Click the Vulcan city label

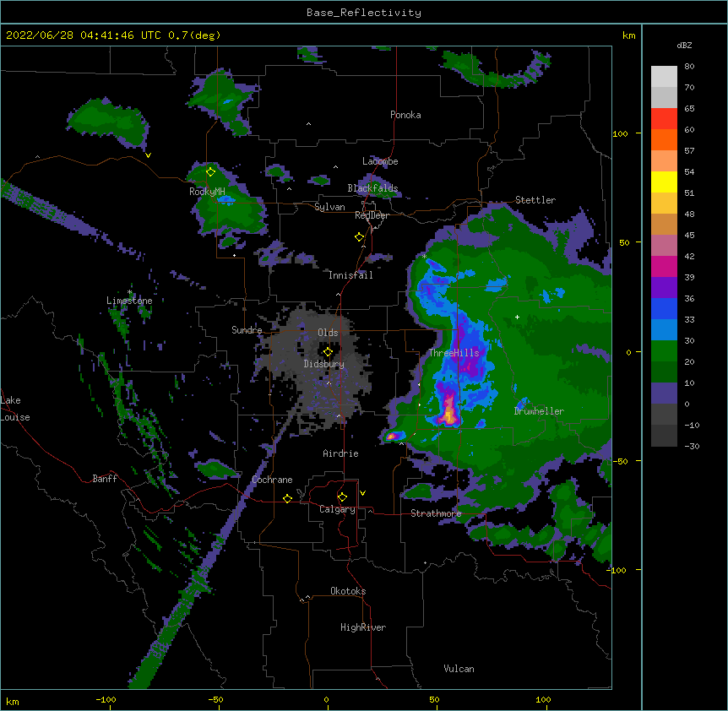(459, 669)
